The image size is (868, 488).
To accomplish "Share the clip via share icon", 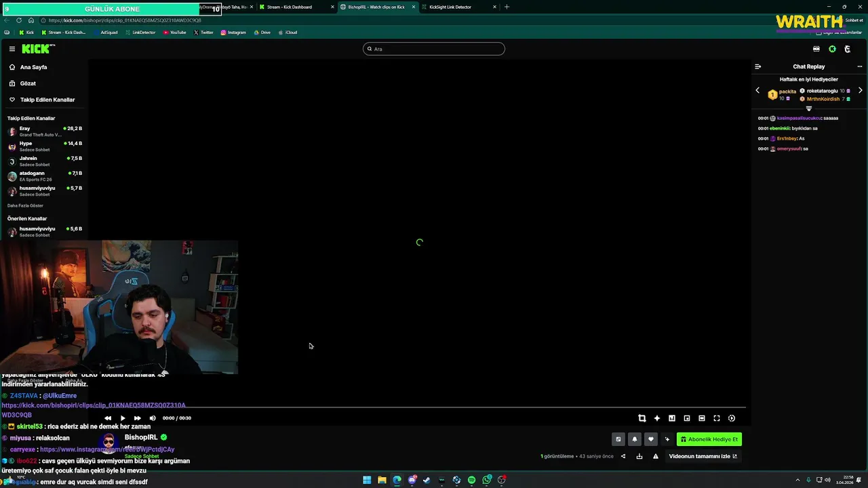I will (x=623, y=456).
